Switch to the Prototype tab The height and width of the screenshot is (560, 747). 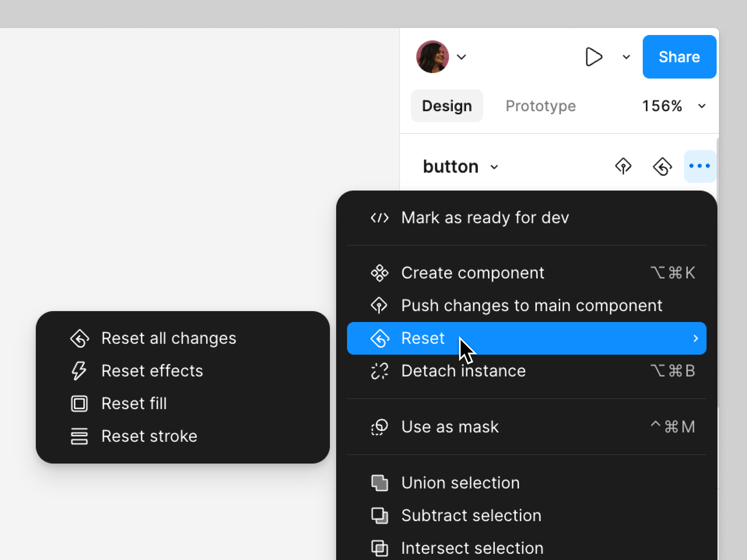[x=540, y=106]
